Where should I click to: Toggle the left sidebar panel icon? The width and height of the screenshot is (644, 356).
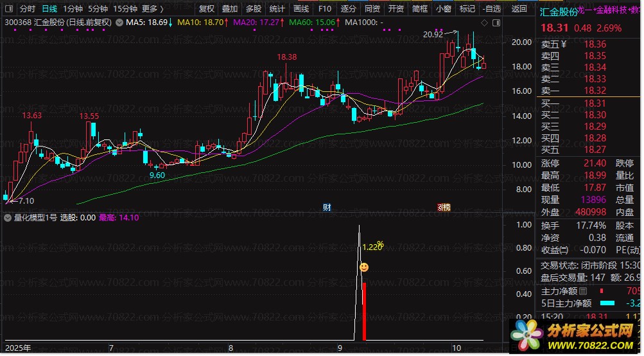click(8, 9)
